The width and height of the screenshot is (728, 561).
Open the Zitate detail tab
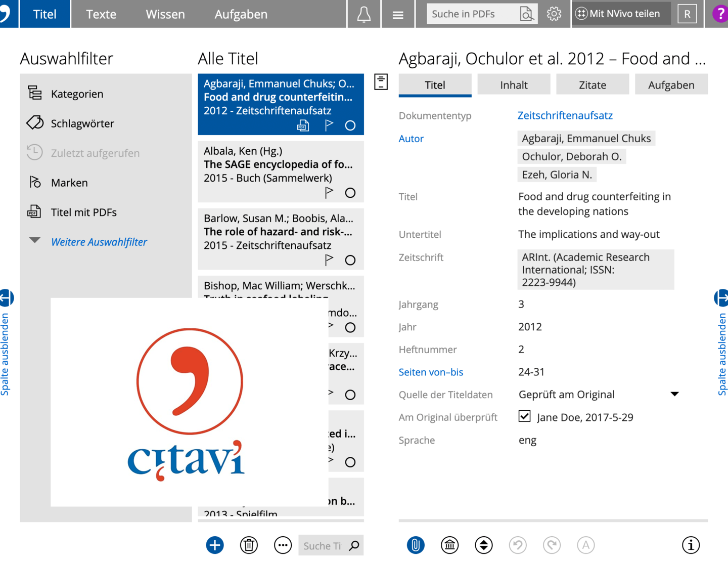(593, 84)
